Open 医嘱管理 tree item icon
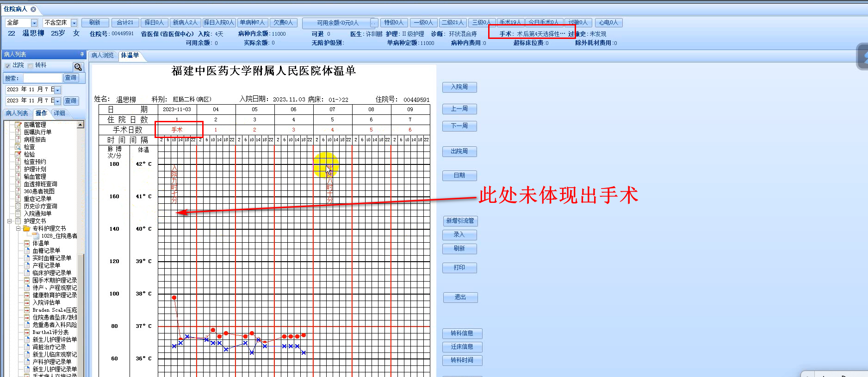The image size is (868, 377). point(19,125)
